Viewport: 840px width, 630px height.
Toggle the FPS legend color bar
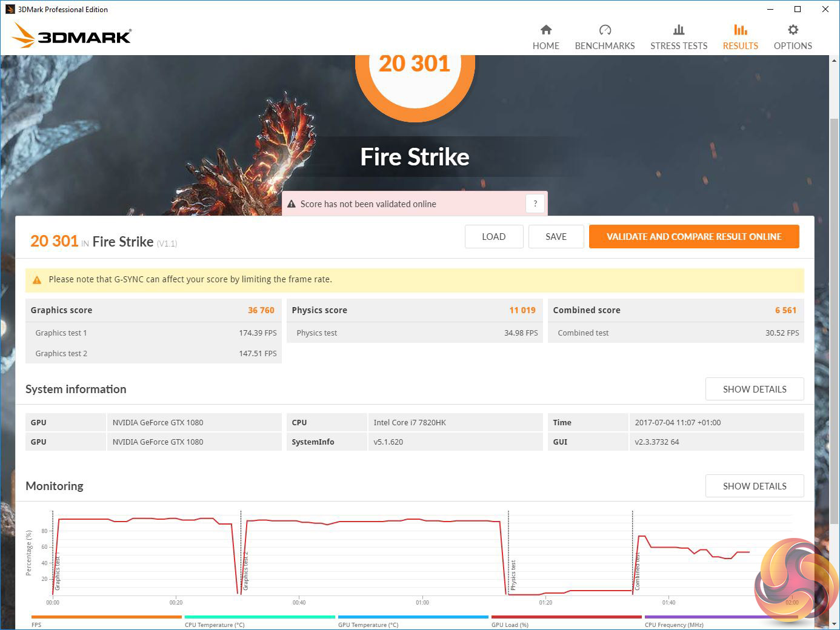[106, 617]
